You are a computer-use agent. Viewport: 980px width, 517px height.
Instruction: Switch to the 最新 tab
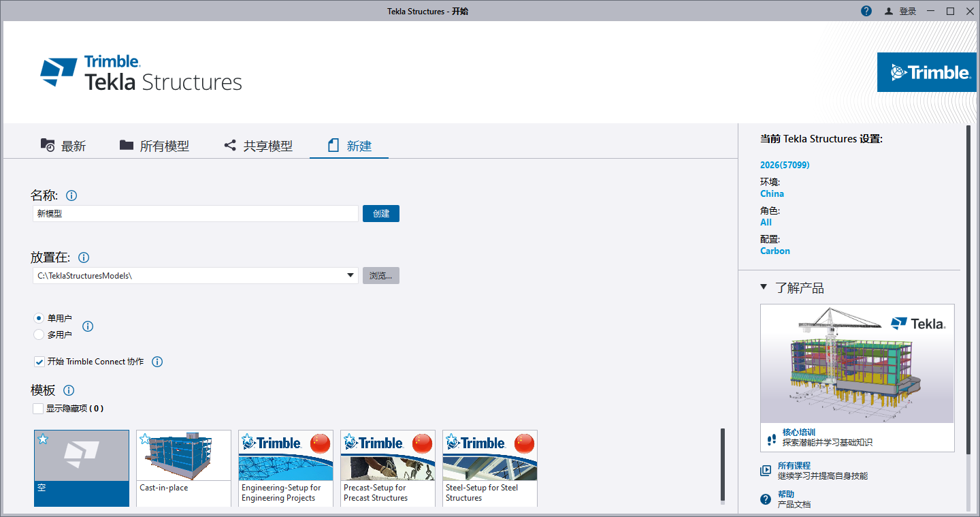64,145
